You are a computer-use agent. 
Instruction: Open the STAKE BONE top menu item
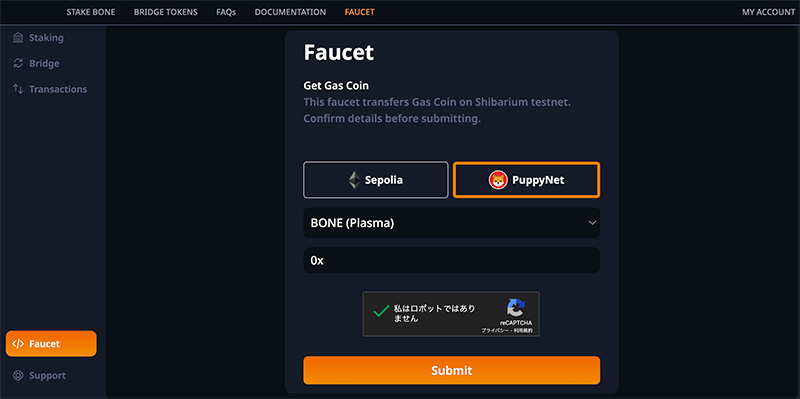[91, 12]
